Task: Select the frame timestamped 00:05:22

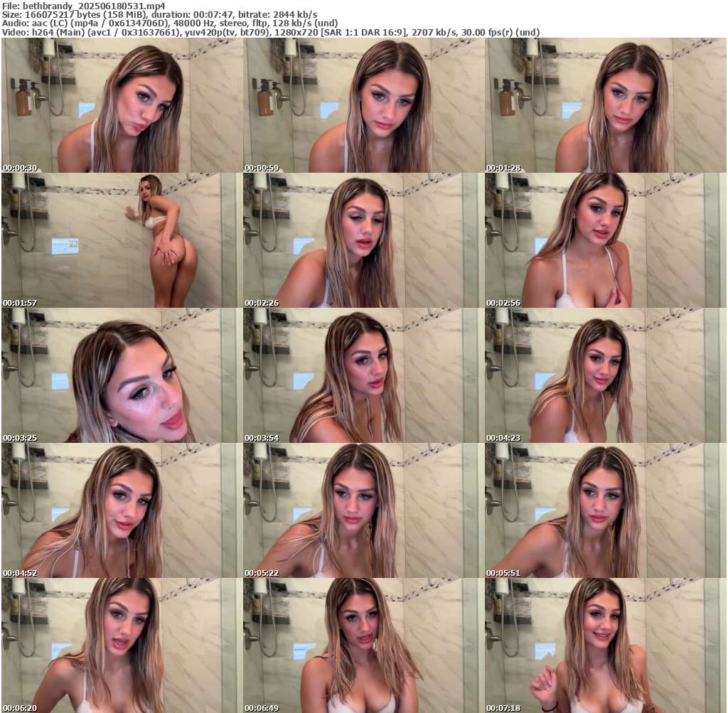Action: [x=364, y=510]
